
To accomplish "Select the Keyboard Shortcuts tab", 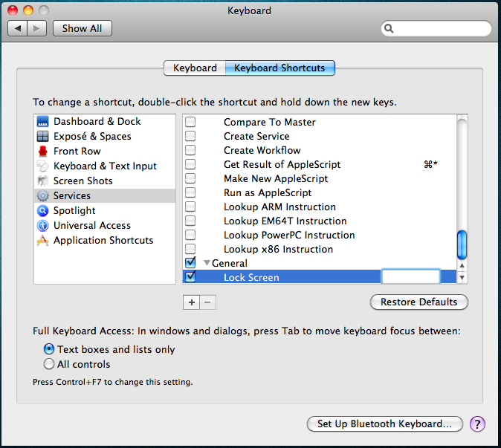I will pyautogui.click(x=280, y=68).
